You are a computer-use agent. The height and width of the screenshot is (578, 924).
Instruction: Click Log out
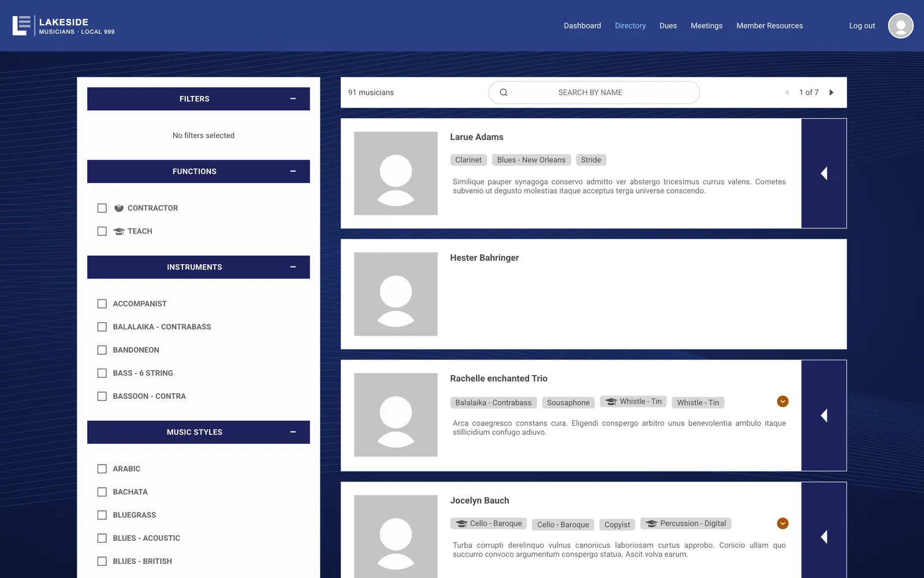862,25
